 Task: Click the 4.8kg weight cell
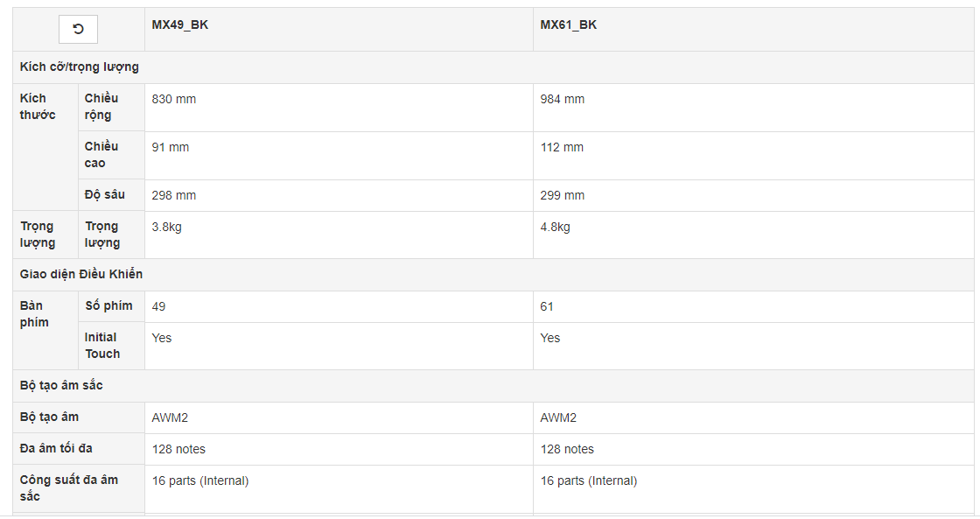point(753,235)
